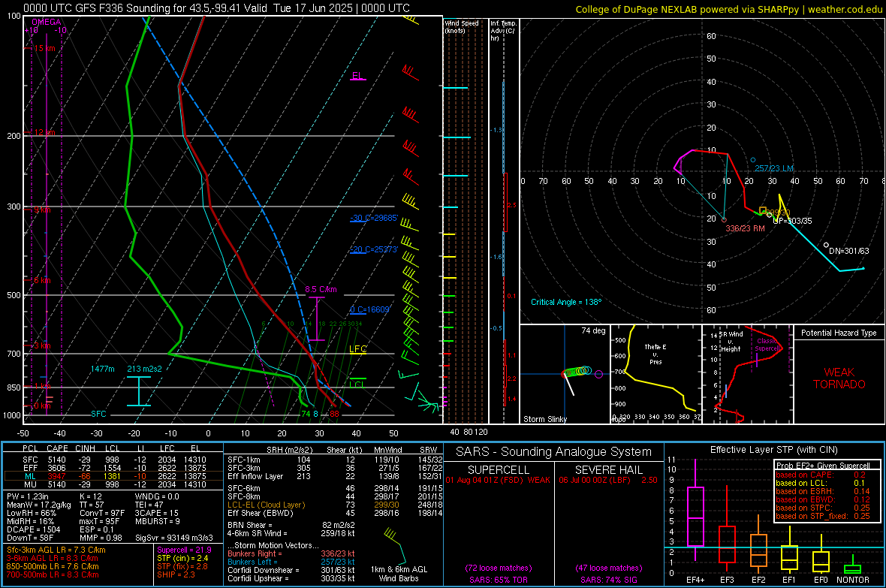Screen dimensions: 886x588
Task: Click the GFS F336 sounding title text
Action: [x=216, y=8]
